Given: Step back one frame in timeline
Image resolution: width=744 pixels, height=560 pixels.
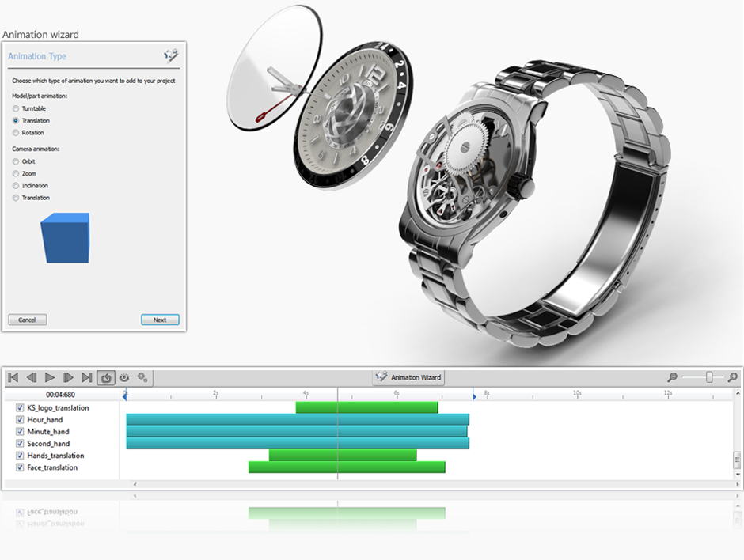Looking at the screenshot, I should click(x=32, y=377).
